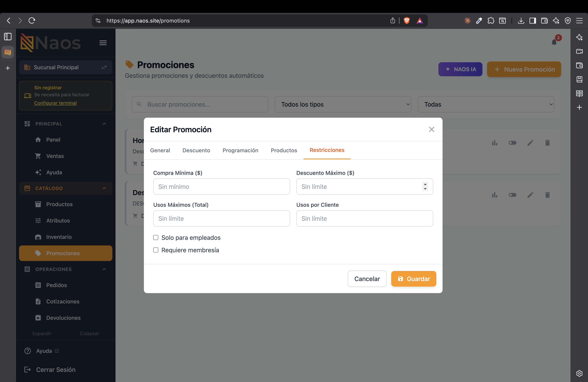Image resolution: width=588 pixels, height=382 pixels.
Task: Switch to the Descuento tab
Action: [196, 150]
